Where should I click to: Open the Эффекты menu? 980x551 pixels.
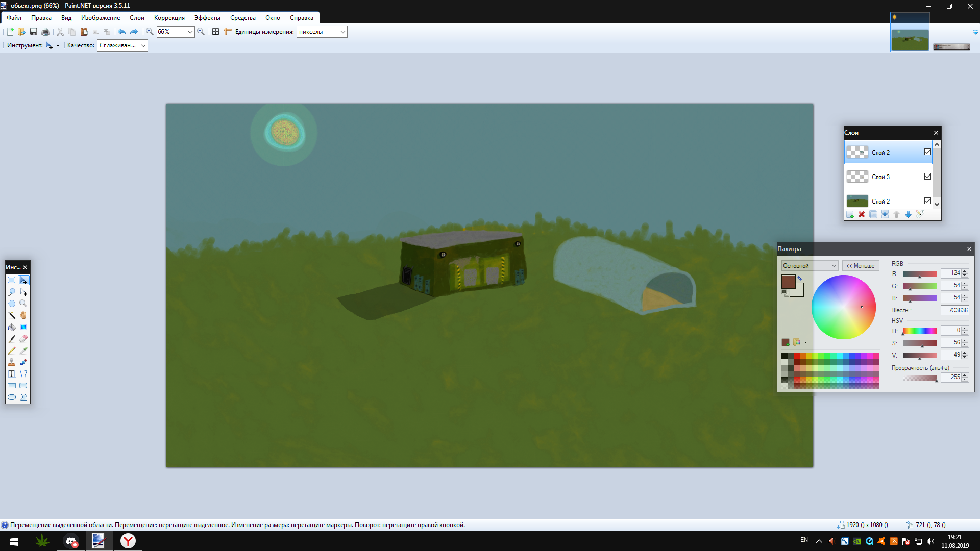coord(207,18)
